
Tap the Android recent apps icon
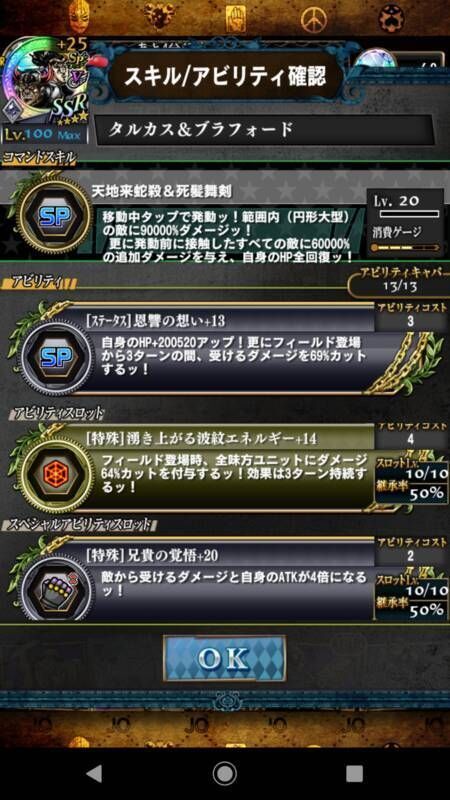pos(355,774)
